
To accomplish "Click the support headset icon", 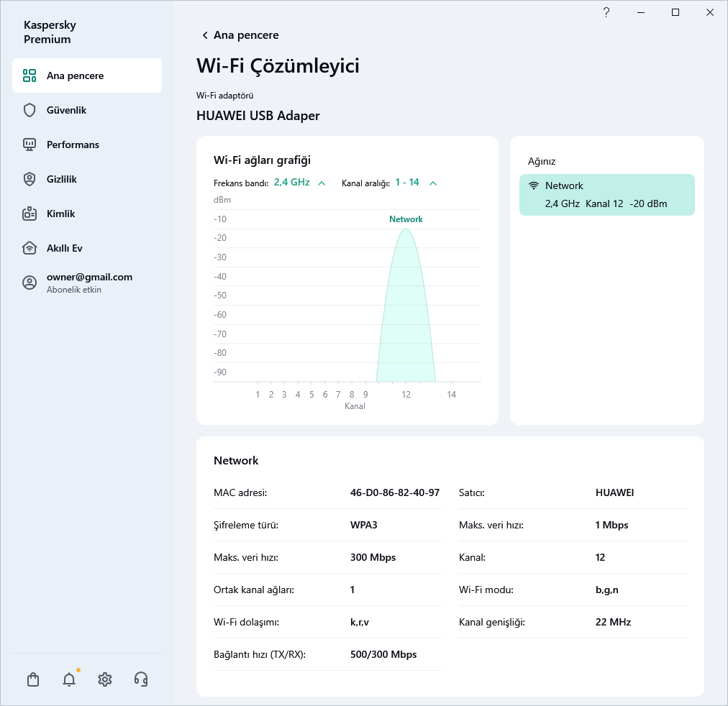I will coord(141,679).
